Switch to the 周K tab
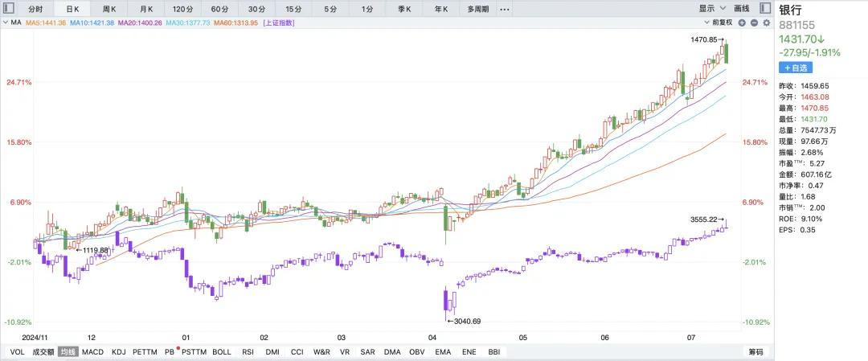868x361 pixels. click(109, 9)
